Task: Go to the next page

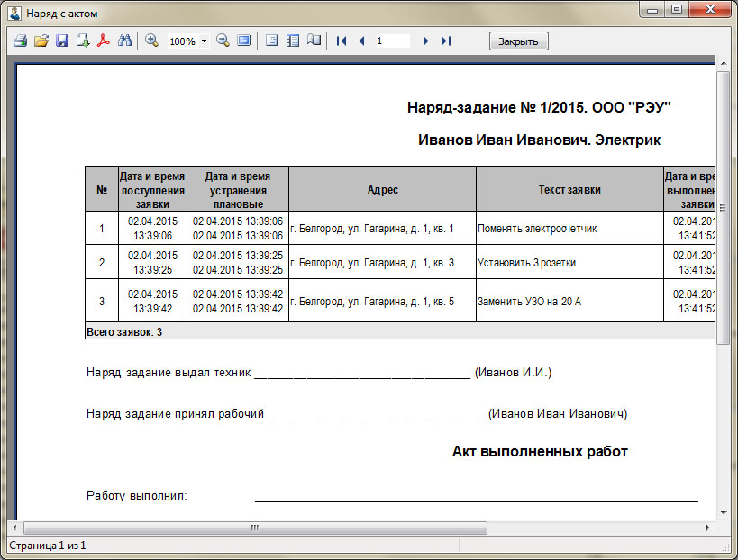Action: [x=425, y=41]
